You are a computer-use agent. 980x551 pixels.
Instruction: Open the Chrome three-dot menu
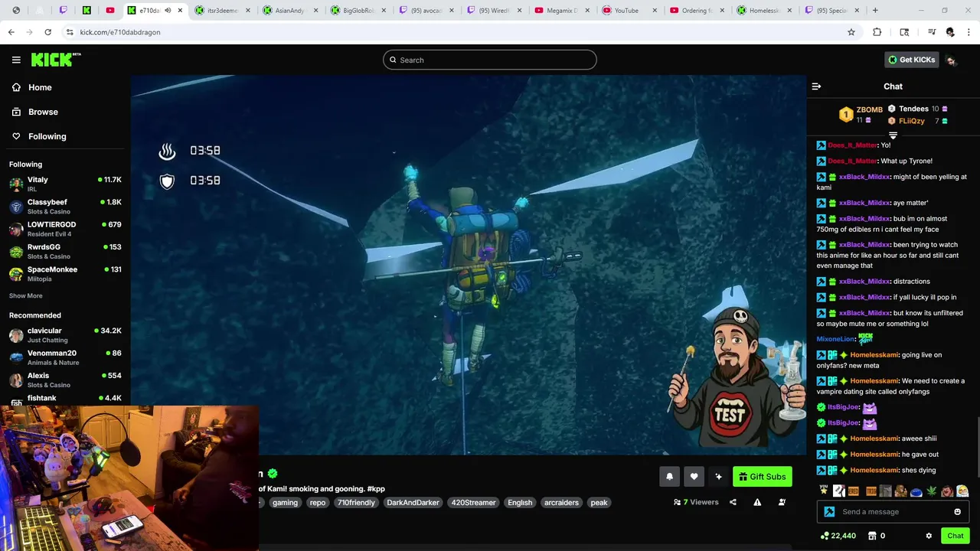[x=969, y=32]
